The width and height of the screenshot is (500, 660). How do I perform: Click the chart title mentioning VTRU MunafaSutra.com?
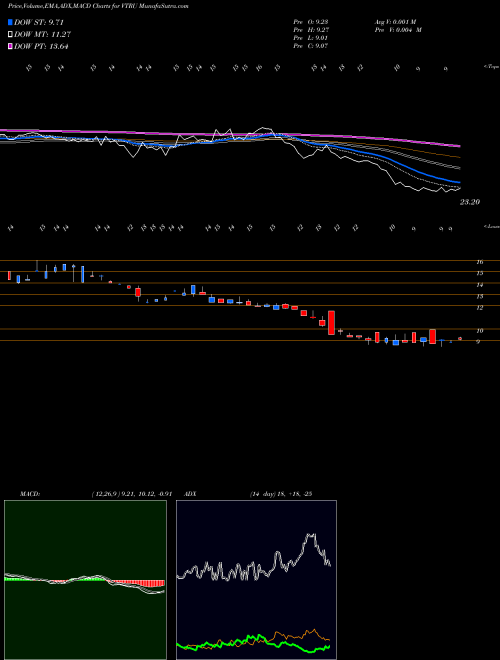[x=98, y=6]
